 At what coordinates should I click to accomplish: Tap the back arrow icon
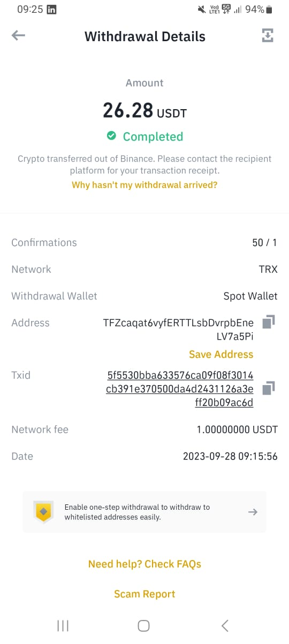18,36
